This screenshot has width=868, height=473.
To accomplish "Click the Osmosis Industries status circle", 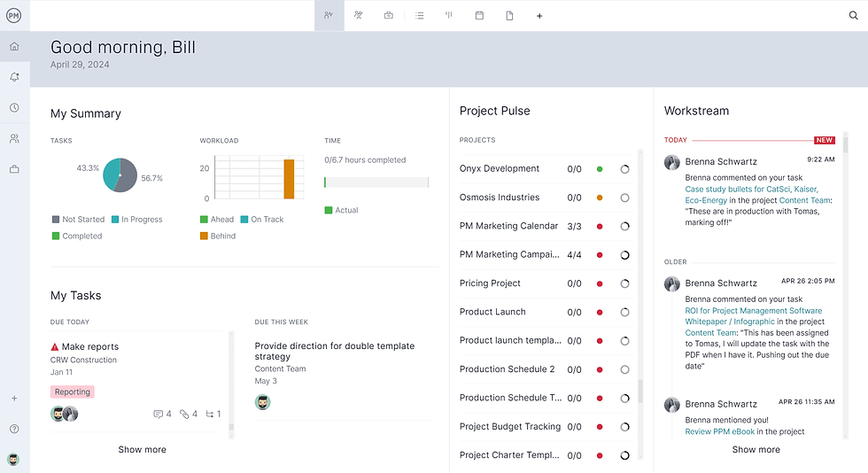I will tap(600, 198).
